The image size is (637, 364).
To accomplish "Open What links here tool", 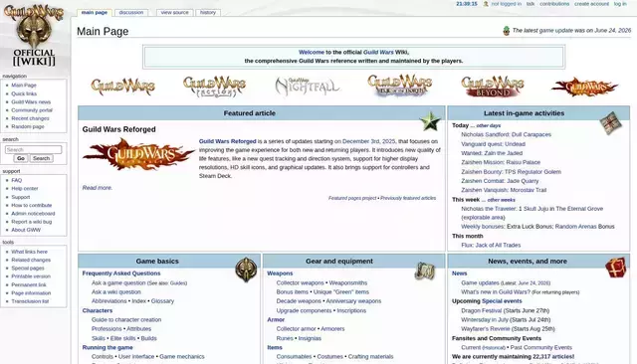I will pyautogui.click(x=29, y=252).
